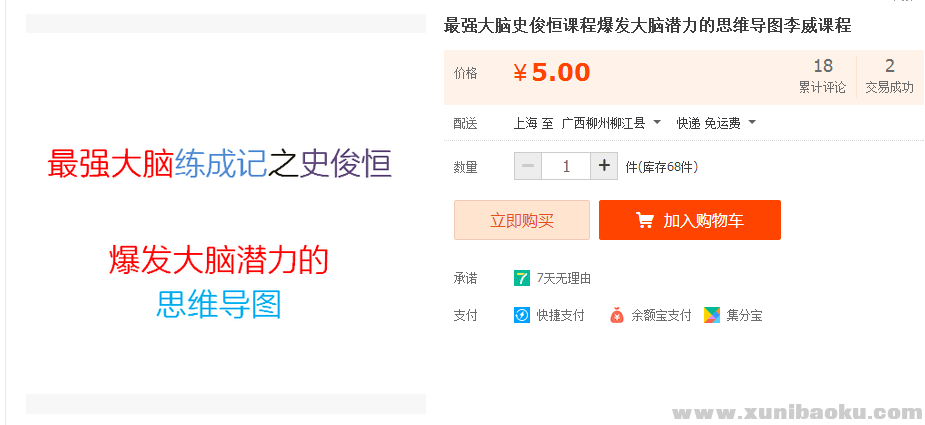
Task: Click the green 7-day no-reason return icon
Action: (522, 278)
